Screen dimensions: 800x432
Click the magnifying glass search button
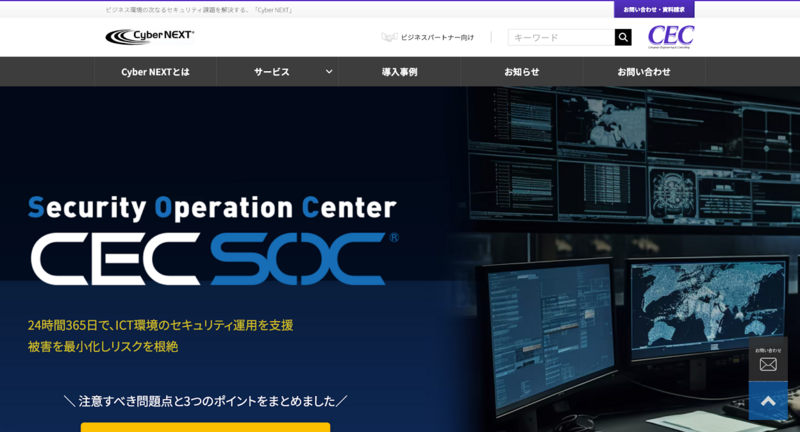pyautogui.click(x=623, y=37)
